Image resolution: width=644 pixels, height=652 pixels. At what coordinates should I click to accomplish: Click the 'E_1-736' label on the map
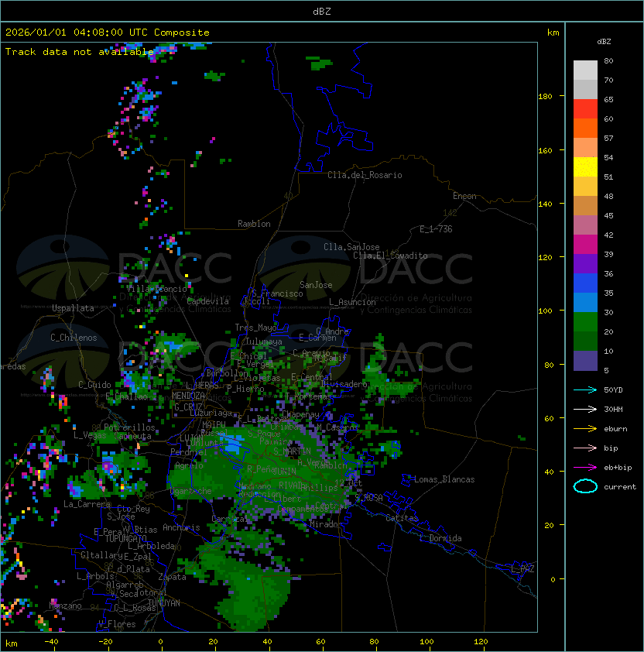click(436, 229)
